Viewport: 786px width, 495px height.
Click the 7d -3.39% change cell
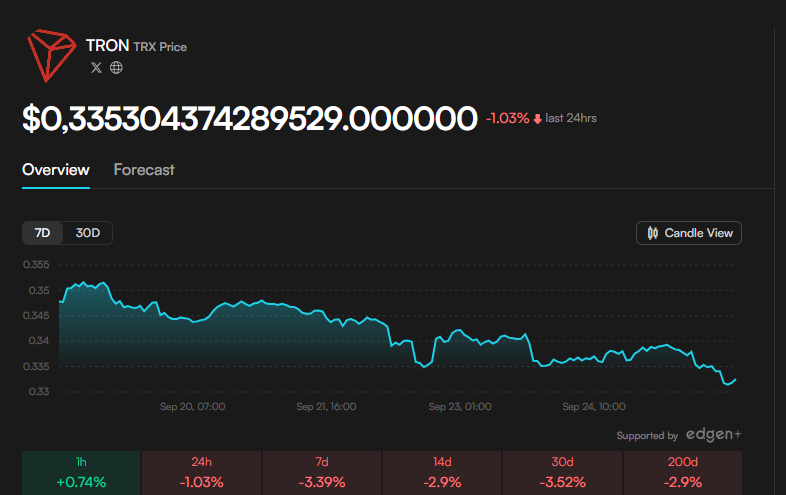point(322,473)
